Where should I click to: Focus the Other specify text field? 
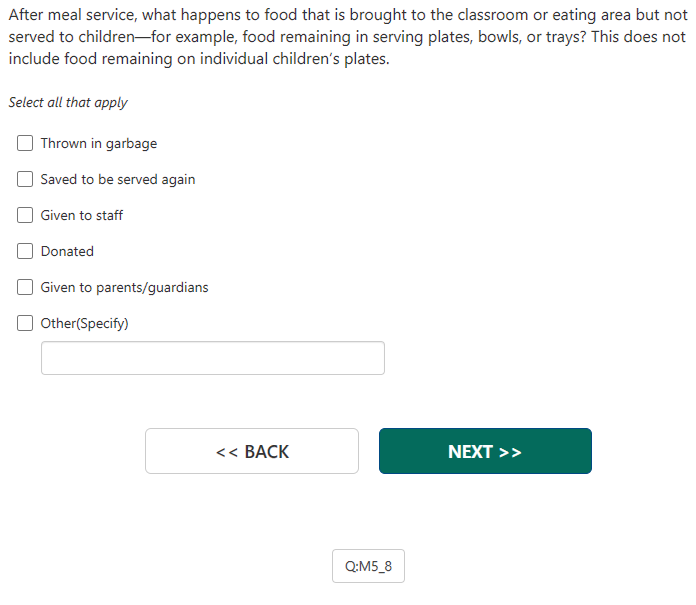[212, 358]
